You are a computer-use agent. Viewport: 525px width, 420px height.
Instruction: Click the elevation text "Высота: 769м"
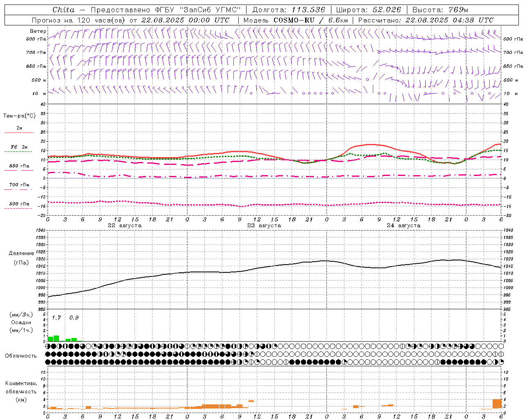point(440,10)
